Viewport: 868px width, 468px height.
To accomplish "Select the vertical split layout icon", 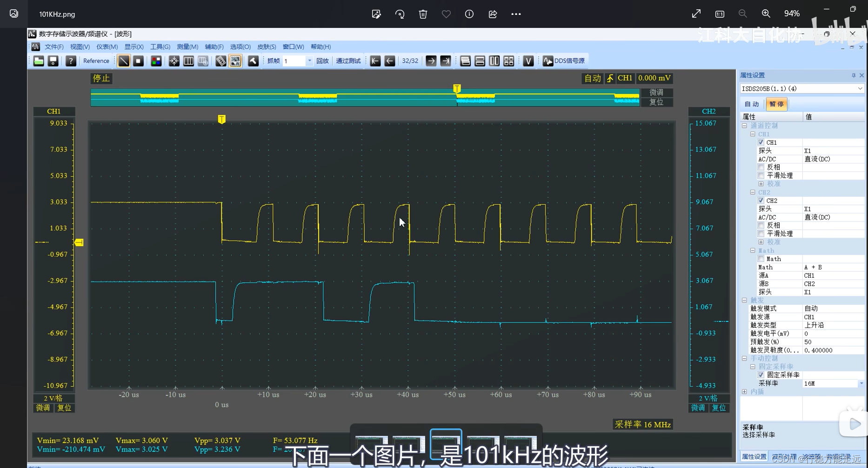I will tap(494, 61).
